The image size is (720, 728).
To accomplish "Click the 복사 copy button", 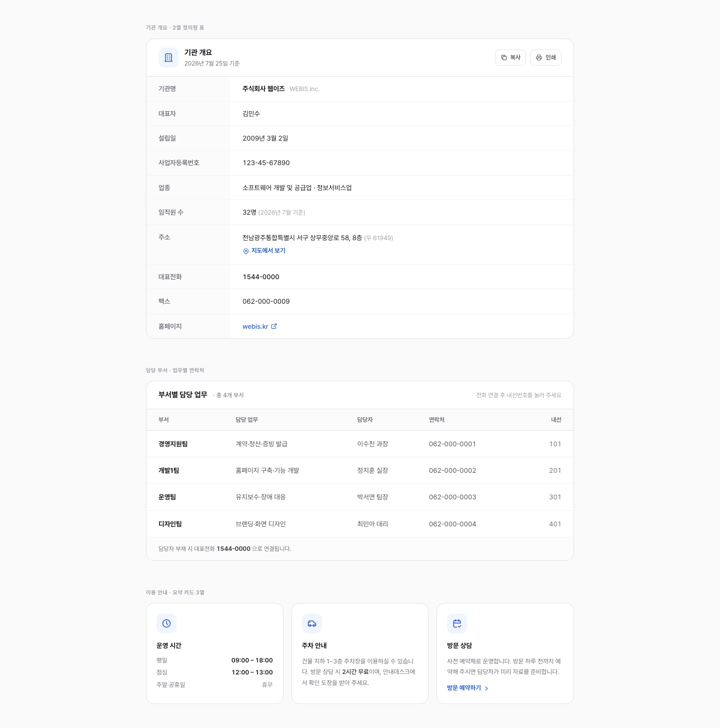I will (510, 58).
